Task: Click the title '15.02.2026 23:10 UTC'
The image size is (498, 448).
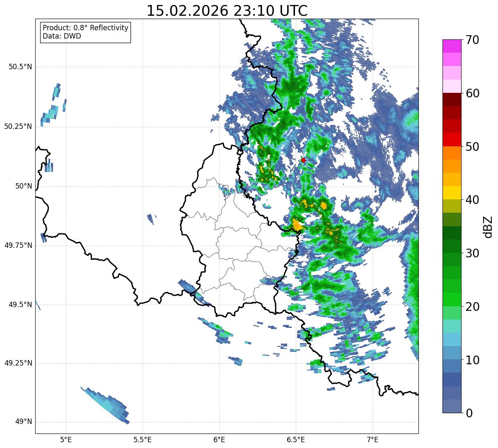Action: [x=227, y=11]
